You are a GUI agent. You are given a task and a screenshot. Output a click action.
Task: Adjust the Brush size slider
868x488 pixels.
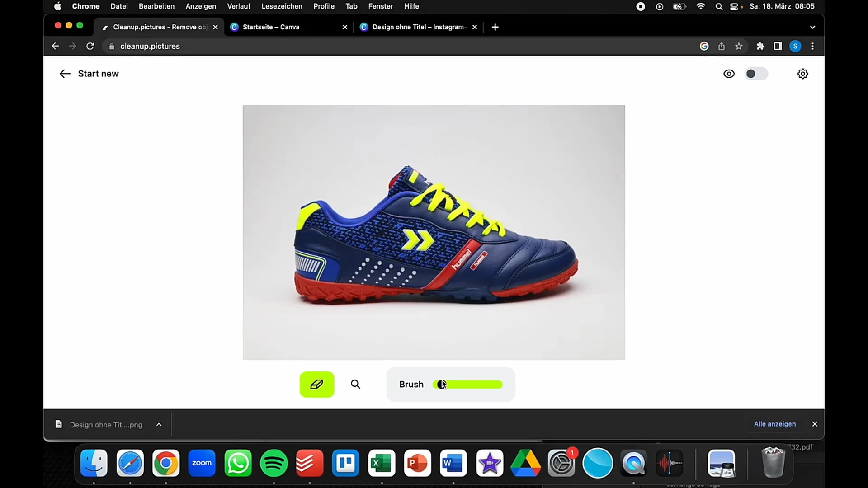[x=467, y=385]
